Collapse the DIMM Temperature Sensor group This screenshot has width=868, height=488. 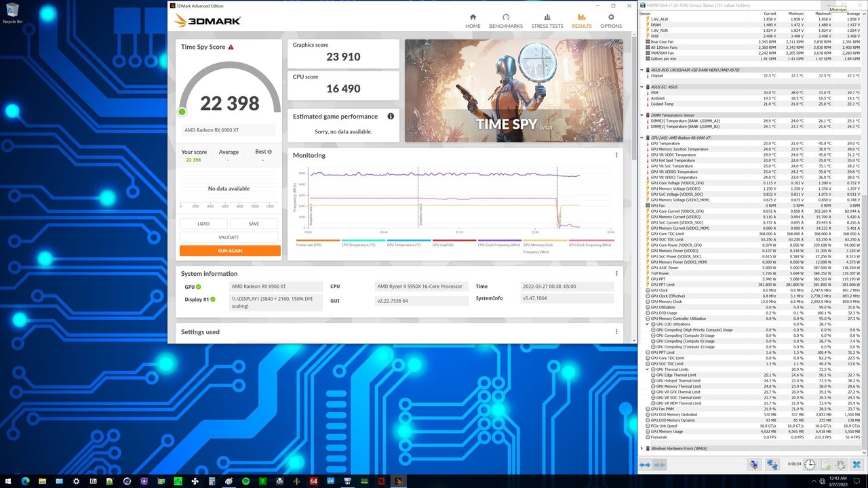(642, 115)
